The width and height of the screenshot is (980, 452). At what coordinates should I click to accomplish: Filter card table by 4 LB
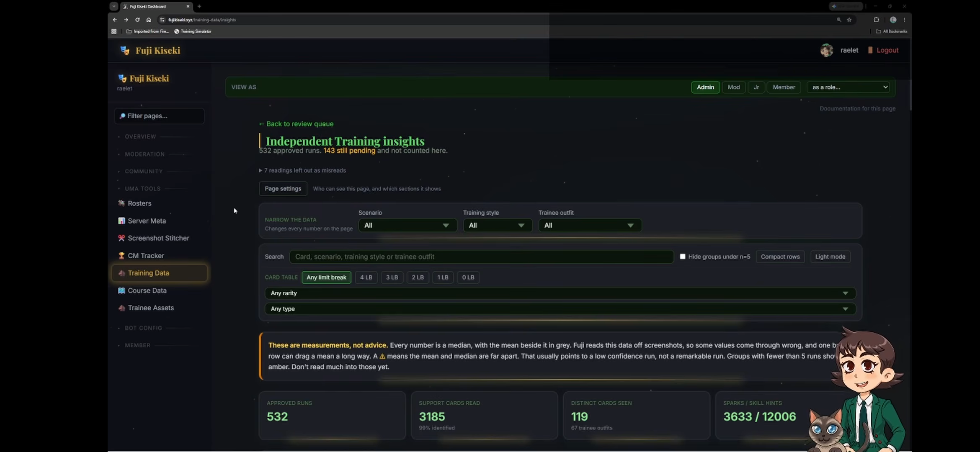(366, 277)
